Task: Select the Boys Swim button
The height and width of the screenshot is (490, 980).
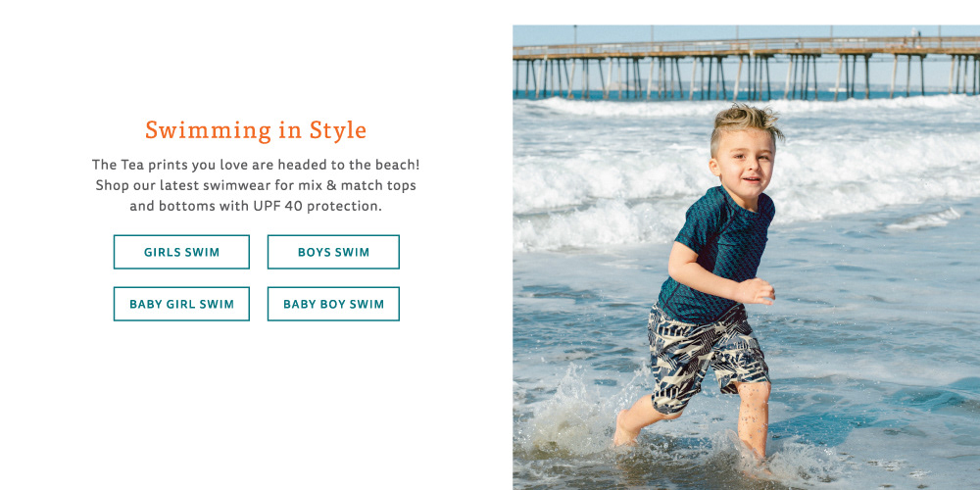Action: (x=333, y=252)
